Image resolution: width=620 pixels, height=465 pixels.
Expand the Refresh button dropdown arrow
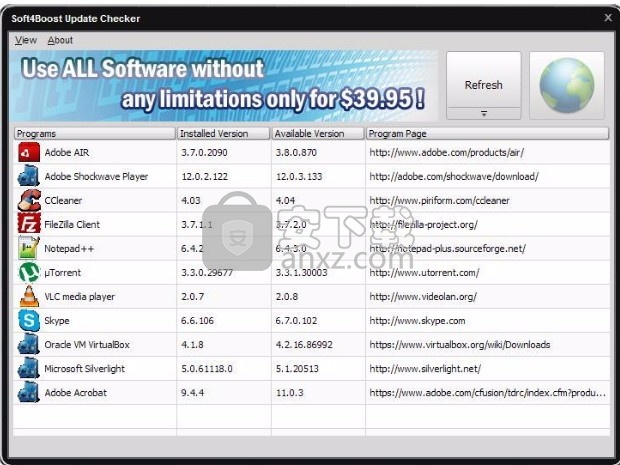(484, 113)
